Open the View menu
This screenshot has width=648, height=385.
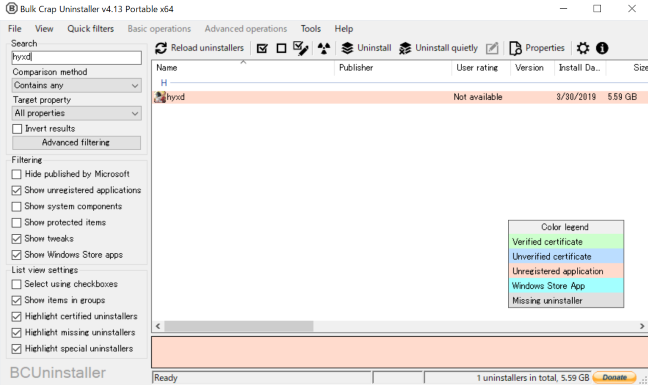(44, 29)
